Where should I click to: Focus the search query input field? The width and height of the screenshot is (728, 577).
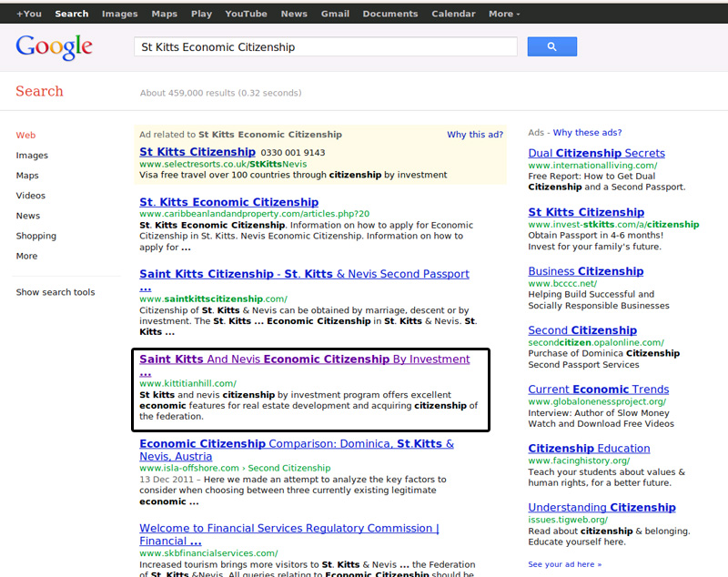pos(326,47)
